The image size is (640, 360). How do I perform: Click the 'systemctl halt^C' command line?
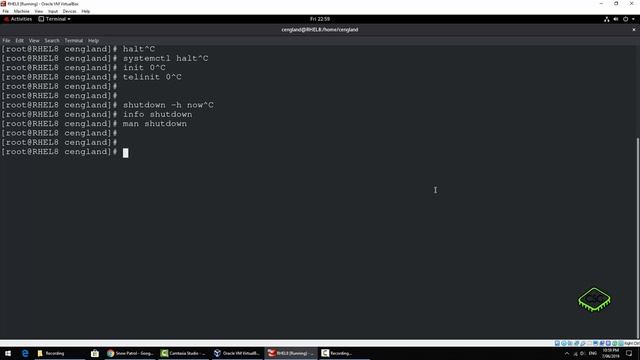[x=165, y=58]
